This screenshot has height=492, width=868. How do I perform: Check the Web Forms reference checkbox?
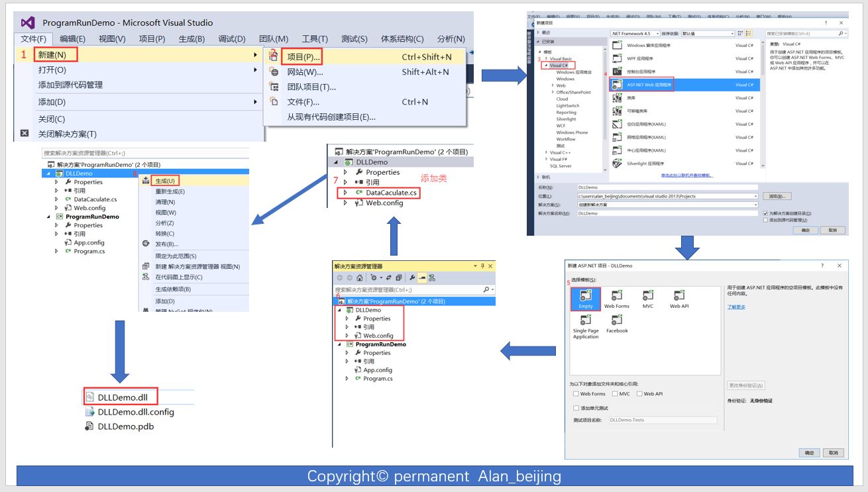(576, 394)
